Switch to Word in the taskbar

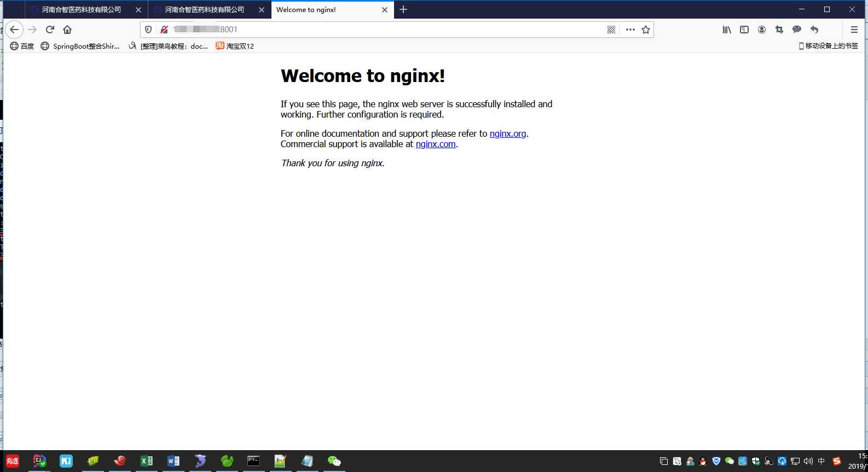[x=173, y=461]
